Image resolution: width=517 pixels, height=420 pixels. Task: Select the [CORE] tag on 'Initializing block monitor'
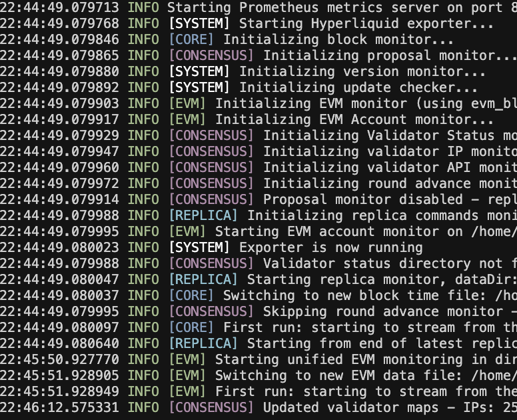(x=192, y=39)
